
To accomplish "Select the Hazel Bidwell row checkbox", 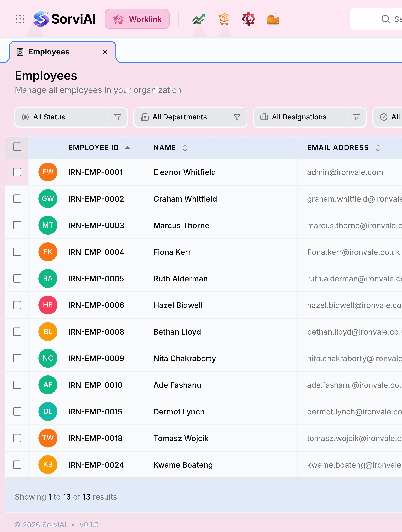I will (x=17, y=305).
